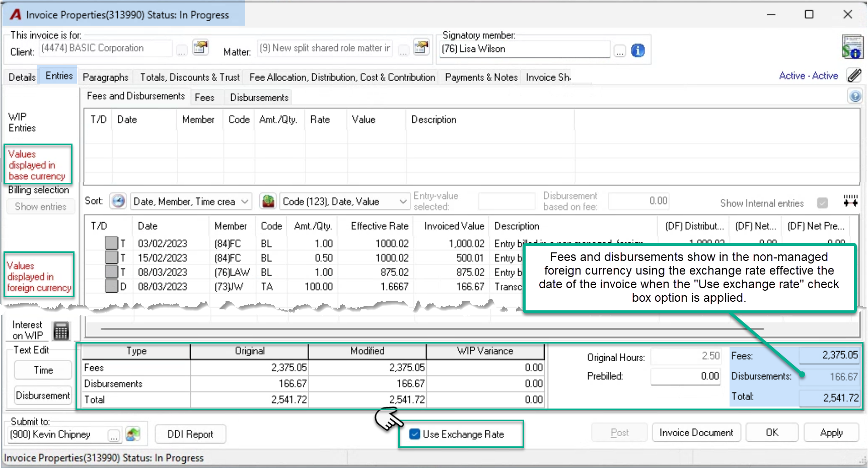Image resolution: width=868 pixels, height=469 pixels.
Task: Click the Time text edit button
Action: pyautogui.click(x=43, y=370)
